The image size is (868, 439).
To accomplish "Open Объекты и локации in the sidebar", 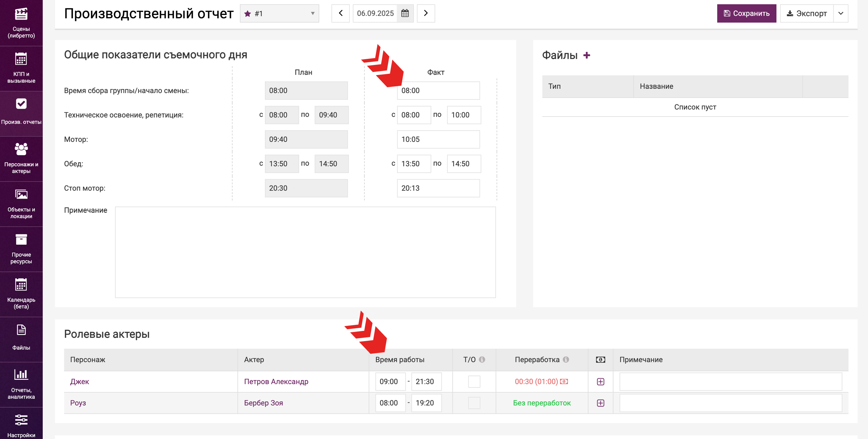I will (21, 204).
